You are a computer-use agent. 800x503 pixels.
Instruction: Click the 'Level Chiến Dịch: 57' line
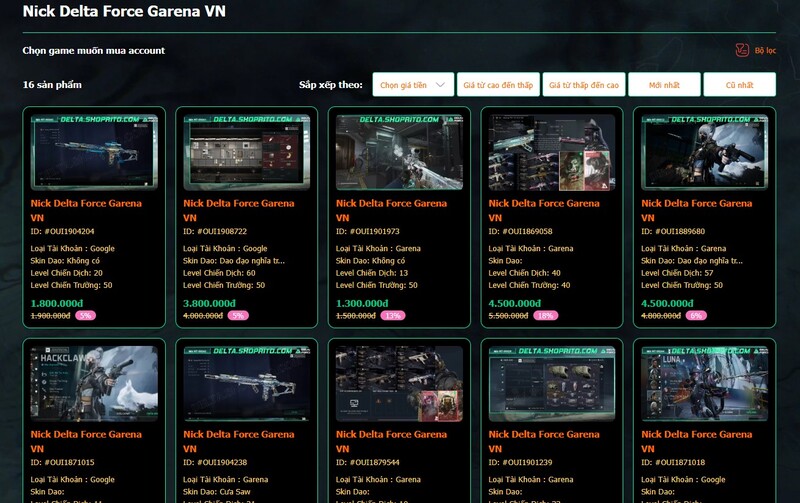coord(677,273)
